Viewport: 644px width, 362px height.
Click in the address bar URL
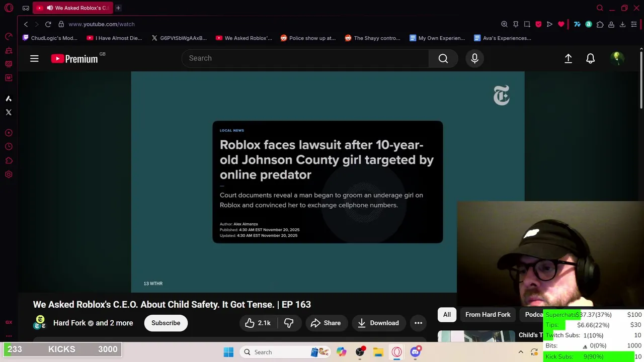[102, 24]
